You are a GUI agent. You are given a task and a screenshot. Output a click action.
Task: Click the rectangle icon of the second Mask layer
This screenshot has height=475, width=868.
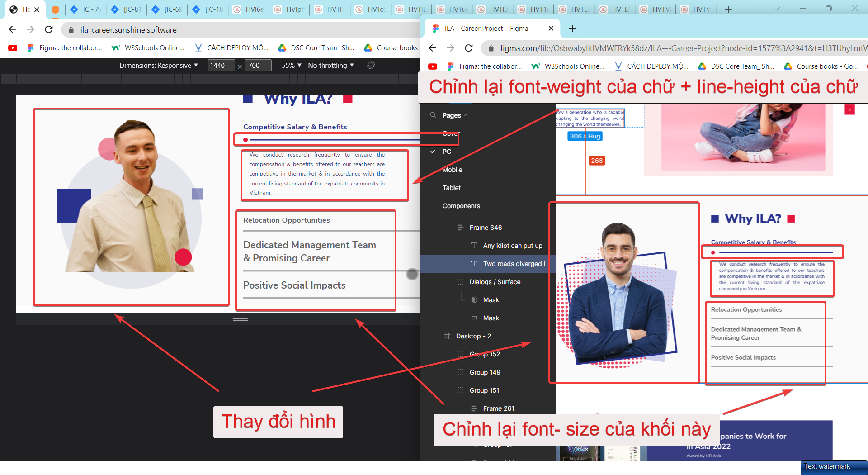[x=474, y=318]
